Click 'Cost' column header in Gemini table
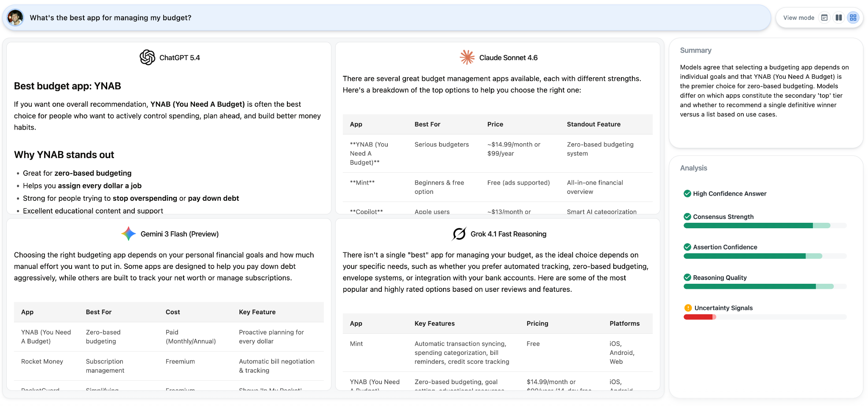 (172, 312)
